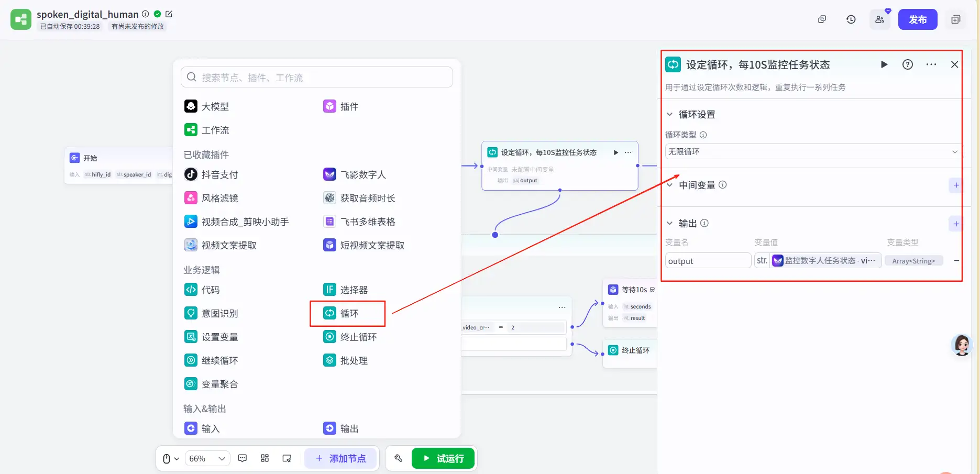This screenshot has height=474, width=980.
Task: Click the auto-layout grid icon in bottom toolbar
Action: pyautogui.click(x=265, y=458)
